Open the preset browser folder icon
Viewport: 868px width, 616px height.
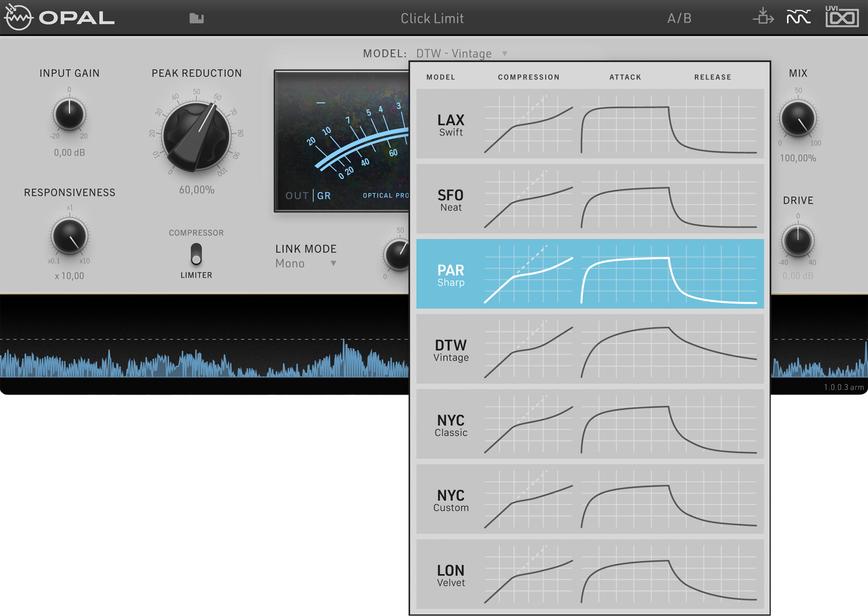point(196,18)
